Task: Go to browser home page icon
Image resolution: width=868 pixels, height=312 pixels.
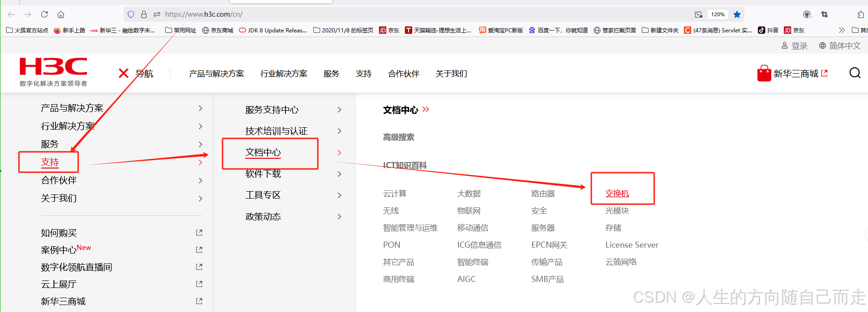Action: point(61,14)
